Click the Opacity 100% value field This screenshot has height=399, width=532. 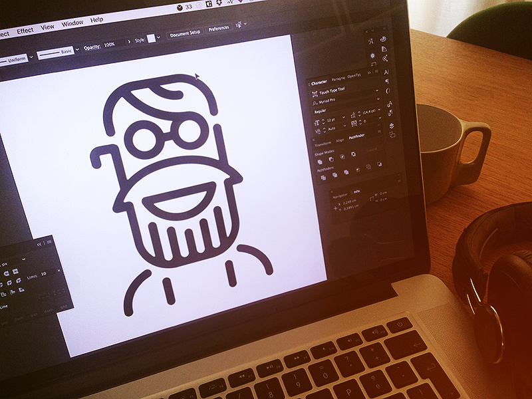(114, 44)
